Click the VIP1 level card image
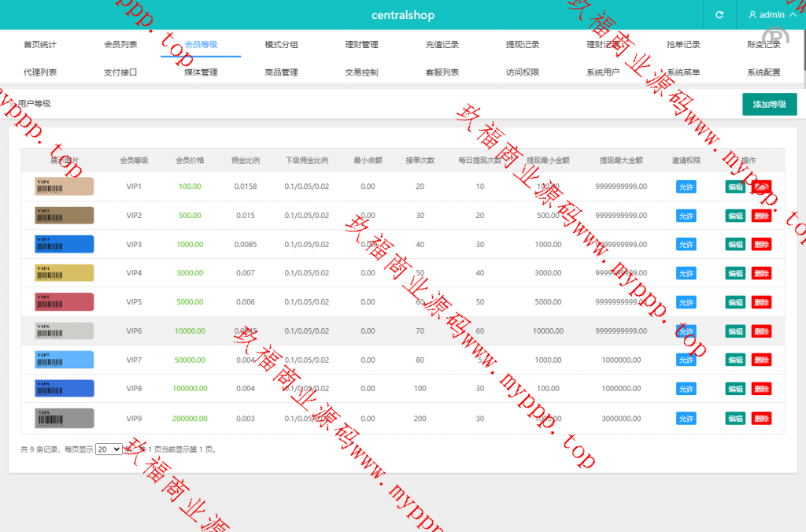 (x=65, y=187)
